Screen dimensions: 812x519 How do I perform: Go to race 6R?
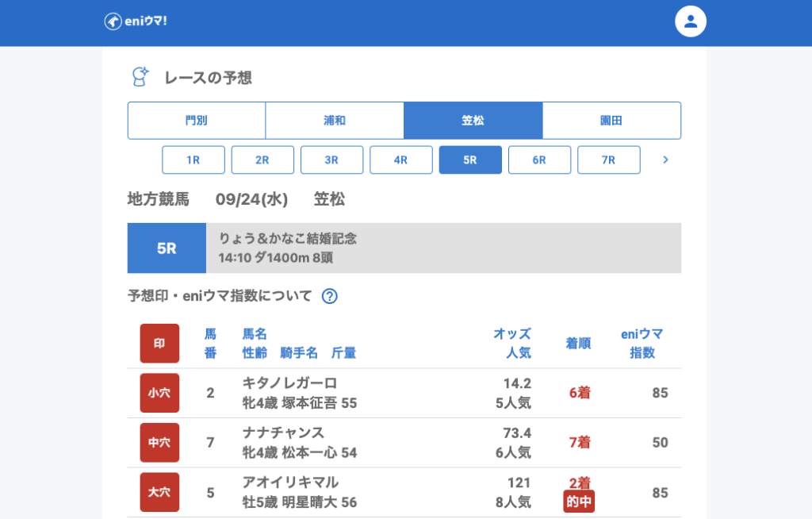tap(539, 160)
